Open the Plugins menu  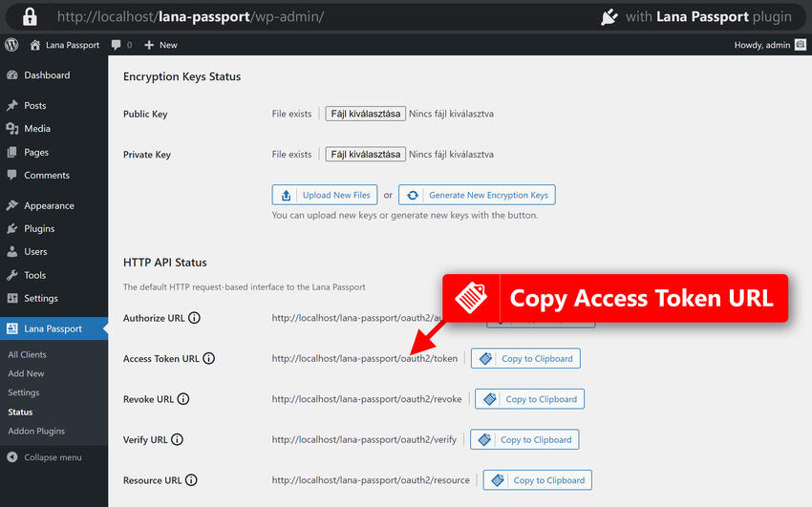click(39, 228)
